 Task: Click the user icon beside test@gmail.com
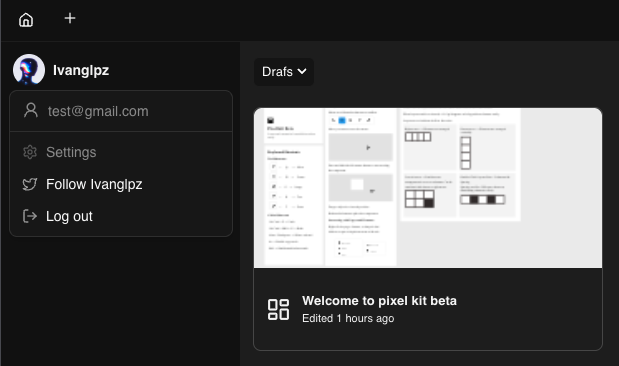click(x=31, y=111)
